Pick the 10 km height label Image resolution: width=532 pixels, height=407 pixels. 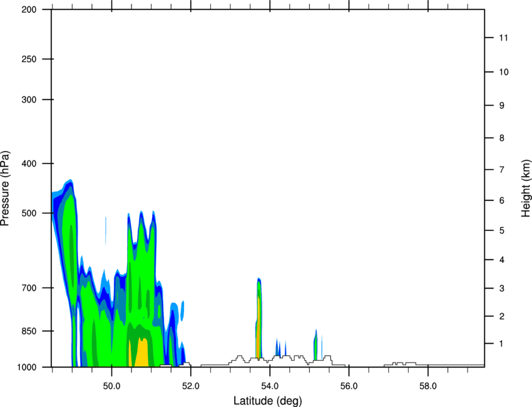click(x=503, y=72)
